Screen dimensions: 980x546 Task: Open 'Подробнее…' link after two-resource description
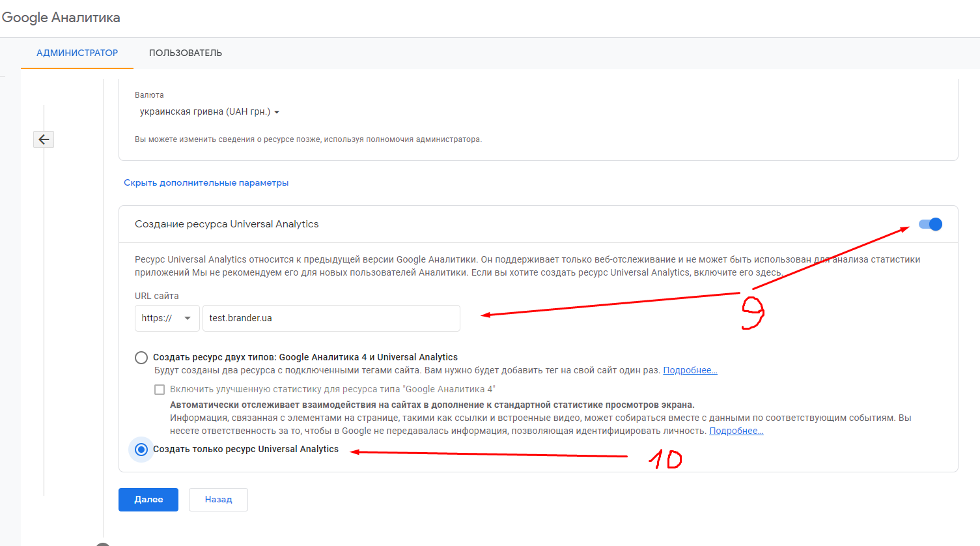(x=690, y=371)
